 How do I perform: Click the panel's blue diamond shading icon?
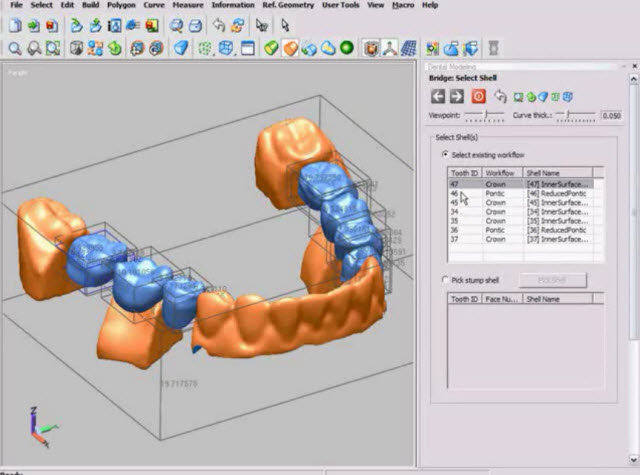(543, 97)
